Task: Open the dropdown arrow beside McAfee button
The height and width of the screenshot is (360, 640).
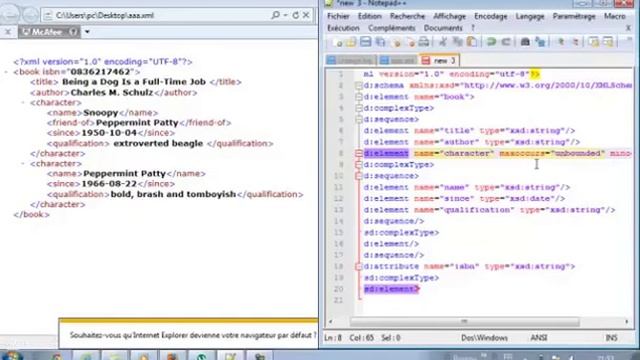Action: coord(87,31)
